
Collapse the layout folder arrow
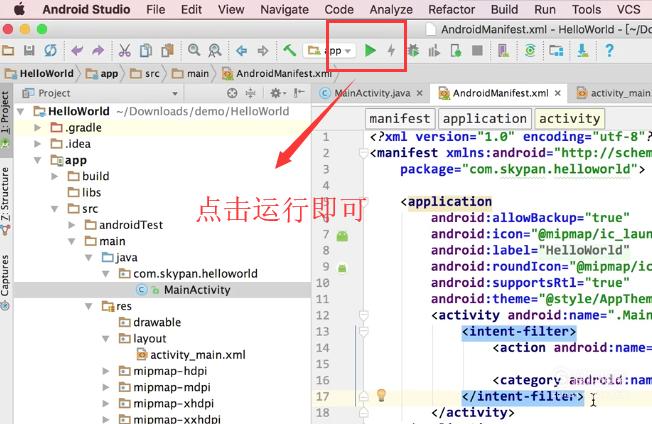(106, 339)
